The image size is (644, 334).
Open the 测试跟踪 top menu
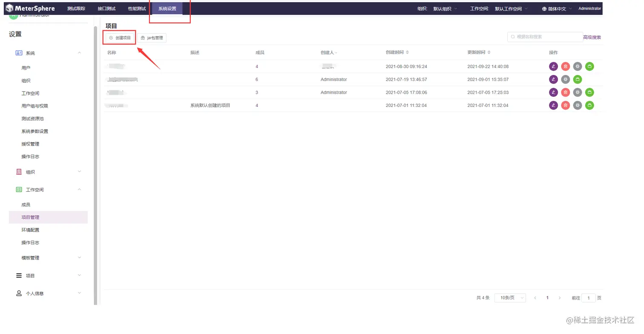pos(76,9)
